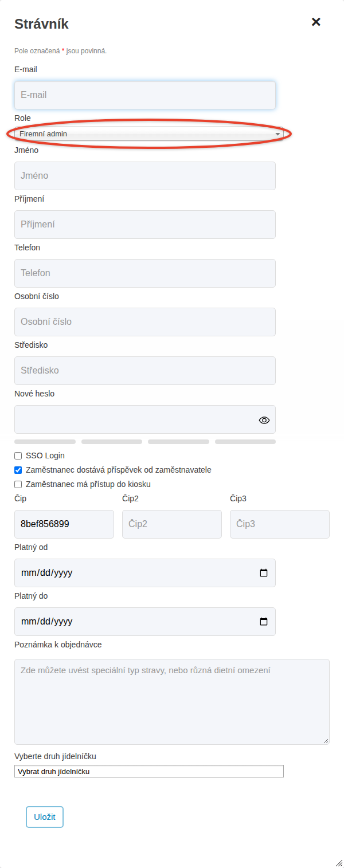344x868 pixels.
Task: Check Zaměstnanec má přístup do kiosku
Action: pyautogui.click(x=18, y=485)
